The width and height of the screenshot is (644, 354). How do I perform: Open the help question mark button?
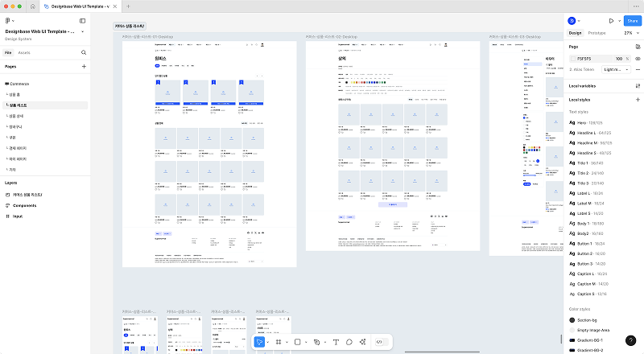(x=630, y=340)
